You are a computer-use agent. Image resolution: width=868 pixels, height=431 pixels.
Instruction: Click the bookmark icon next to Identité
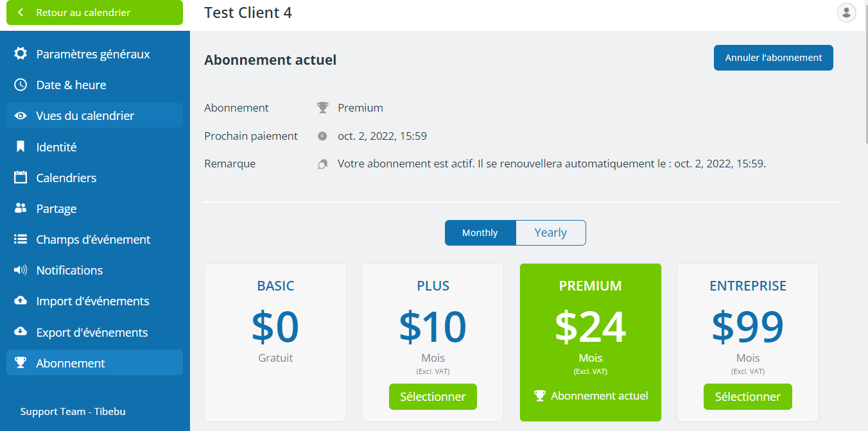21,147
